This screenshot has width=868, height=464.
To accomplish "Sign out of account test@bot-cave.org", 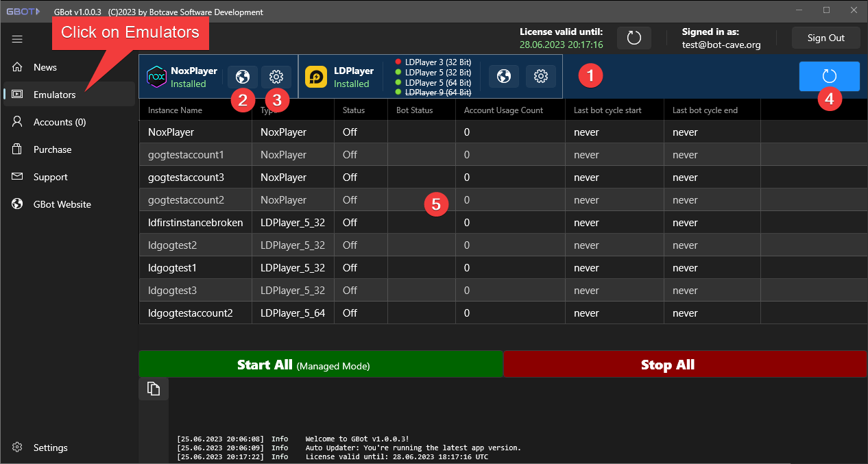I will coord(825,37).
